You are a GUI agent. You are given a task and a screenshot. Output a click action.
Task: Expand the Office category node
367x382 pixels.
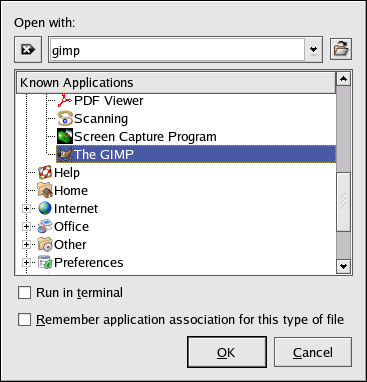click(x=26, y=227)
